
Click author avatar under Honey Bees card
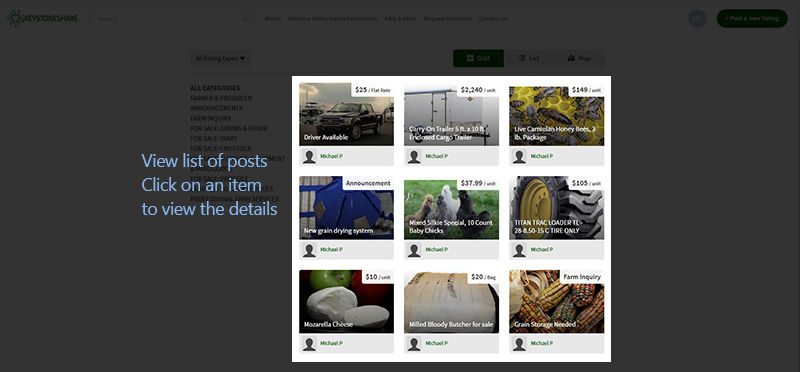(519, 157)
